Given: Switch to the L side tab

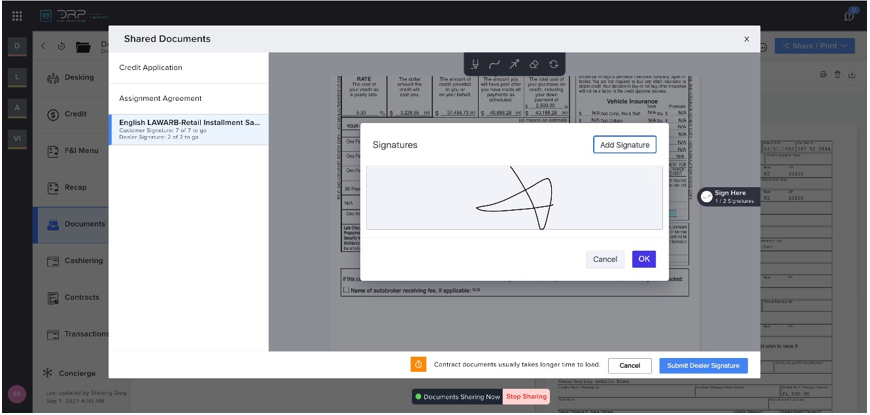Looking at the screenshot, I should [x=17, y=77].
